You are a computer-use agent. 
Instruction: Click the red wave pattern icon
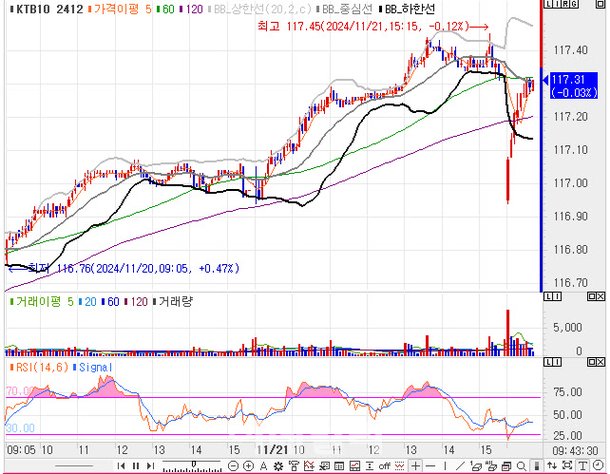pos(399,466)
